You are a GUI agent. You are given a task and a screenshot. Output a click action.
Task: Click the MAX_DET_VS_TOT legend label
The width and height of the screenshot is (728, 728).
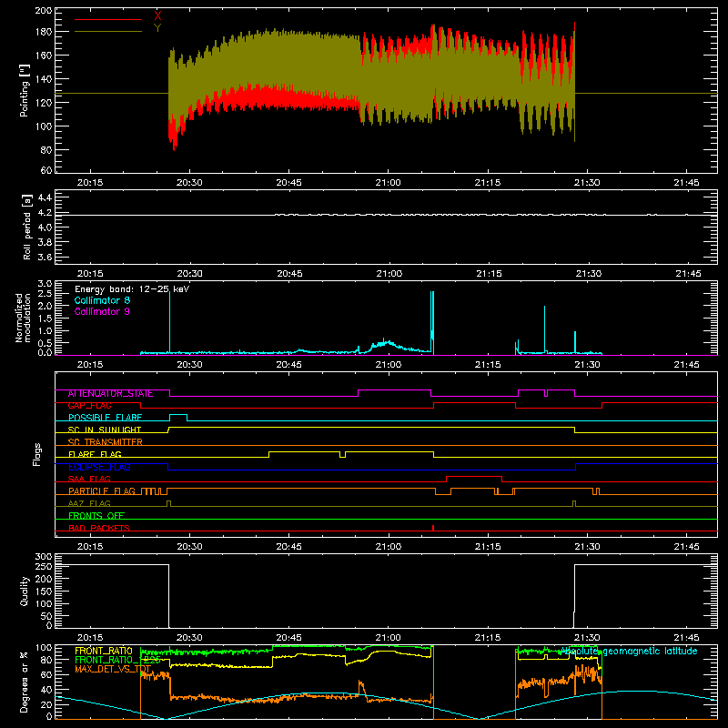113,669
